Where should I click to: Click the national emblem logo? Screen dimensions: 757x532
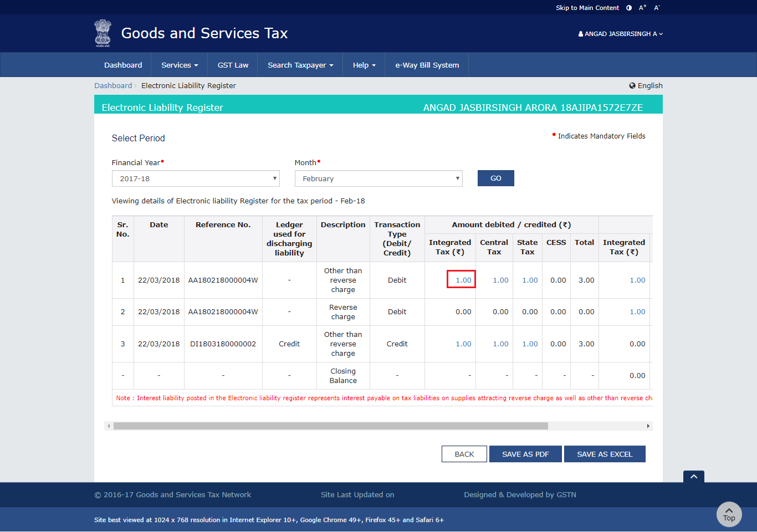(103, 33)
